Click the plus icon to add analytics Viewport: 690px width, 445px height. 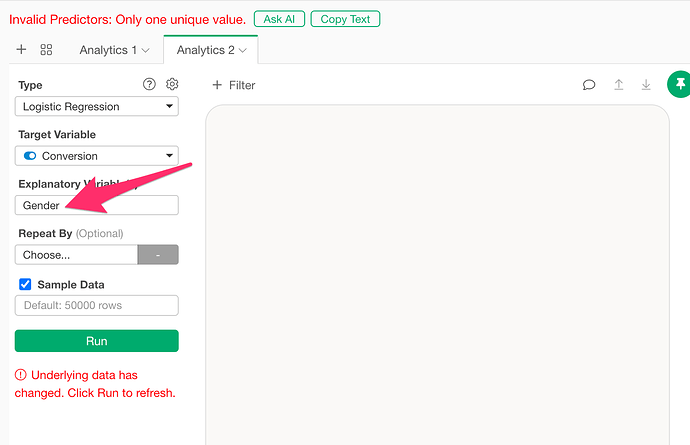[21, 49]
